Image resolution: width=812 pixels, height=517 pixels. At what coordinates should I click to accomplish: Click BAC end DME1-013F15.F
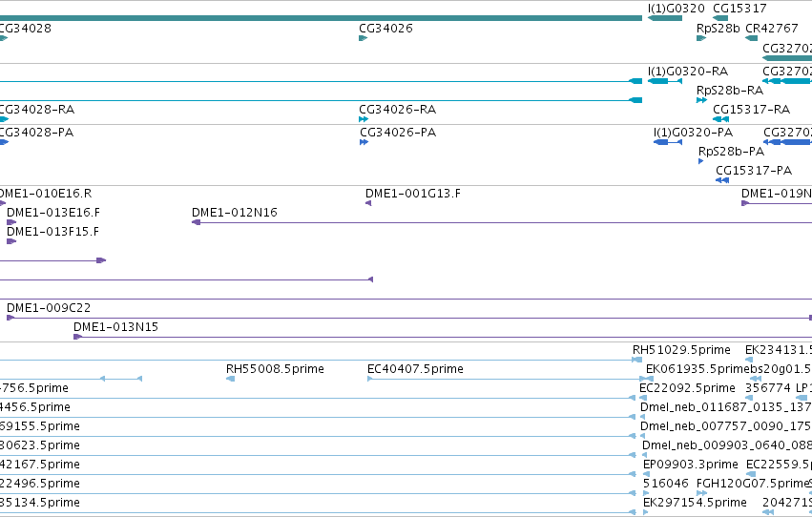pyautogui.click(x=52, y=232)
